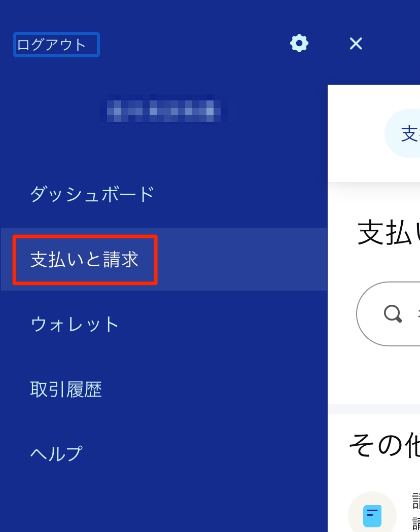Focus the rounded search input field
The width and height of the screenshot is (420, 532).
click(388, 314)
